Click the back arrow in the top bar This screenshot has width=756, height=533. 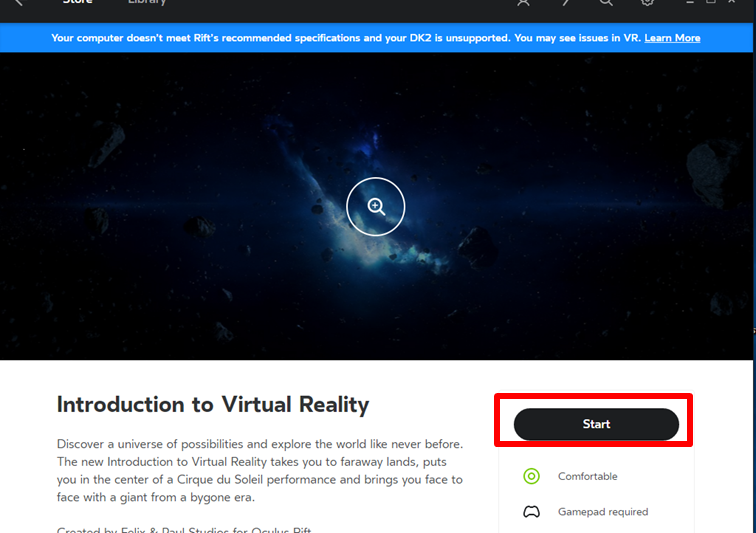(17, 3)
